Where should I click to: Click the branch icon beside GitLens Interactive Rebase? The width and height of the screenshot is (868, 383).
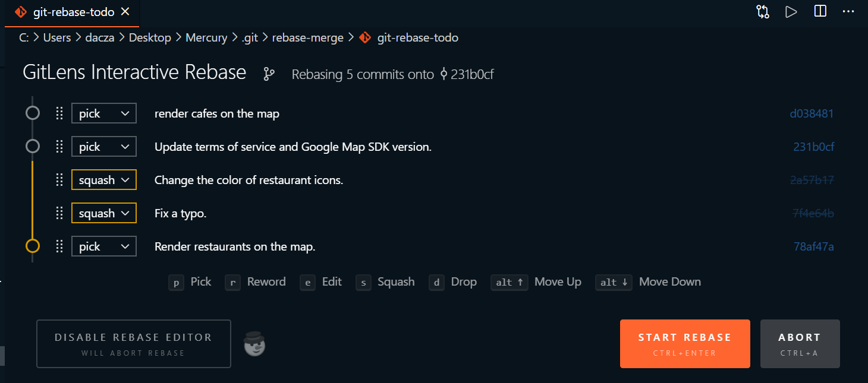[269, 74]
